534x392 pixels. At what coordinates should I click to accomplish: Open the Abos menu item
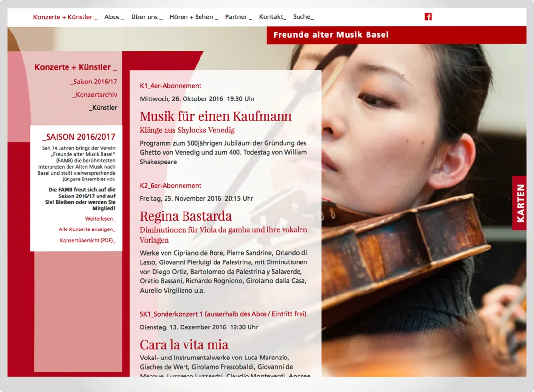(114, 17)
